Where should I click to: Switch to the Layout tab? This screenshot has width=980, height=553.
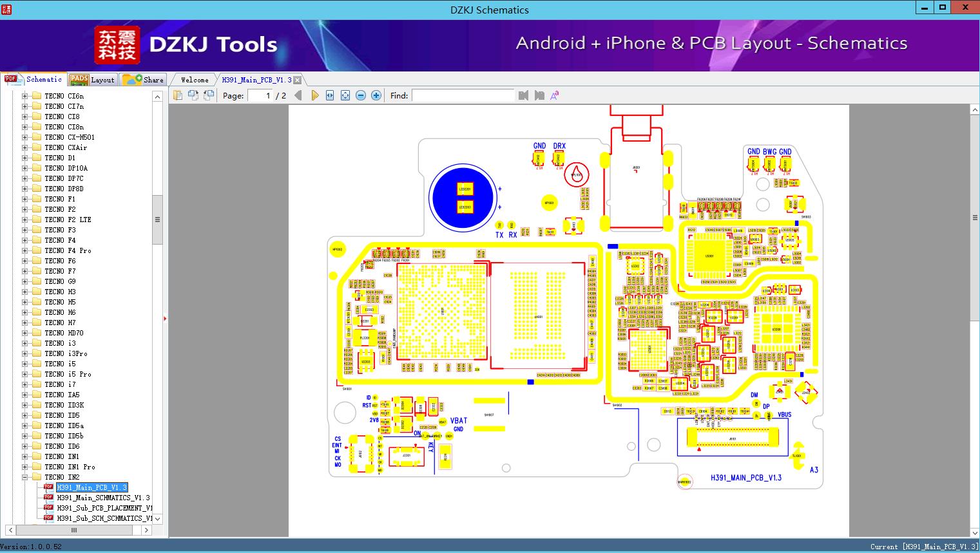pyautogui.click(x=92, y=80)
